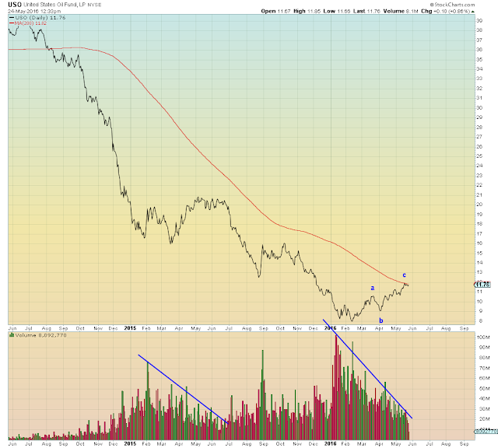Select the 'USO (Daily) 11.76' legend entry
Screen dimensions: 498x448
point(37,18)
